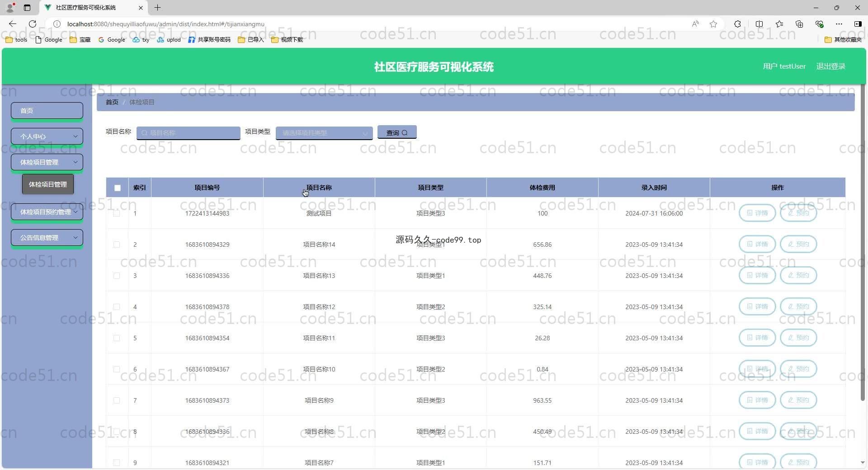Click the 录入时间 column header

point(654,188)
